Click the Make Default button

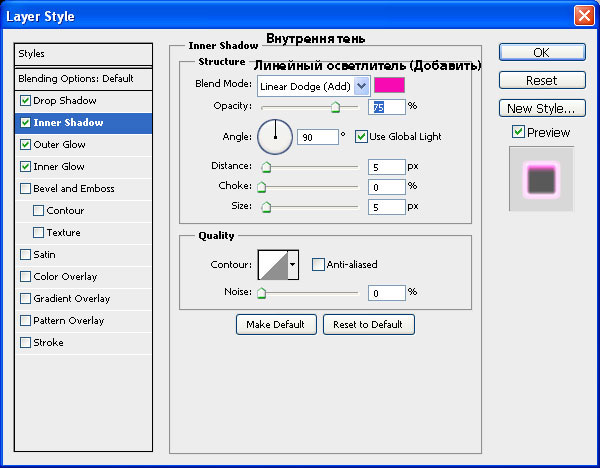276,325
